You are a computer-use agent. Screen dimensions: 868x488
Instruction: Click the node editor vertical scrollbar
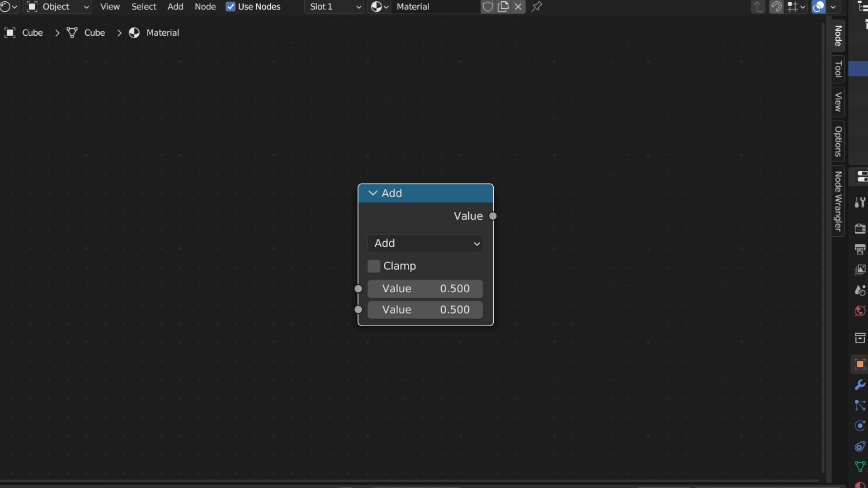(823, 248)
